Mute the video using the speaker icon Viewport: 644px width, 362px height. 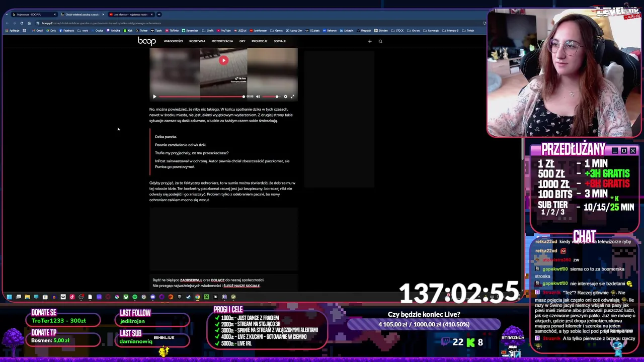click(x=258, y=97)
